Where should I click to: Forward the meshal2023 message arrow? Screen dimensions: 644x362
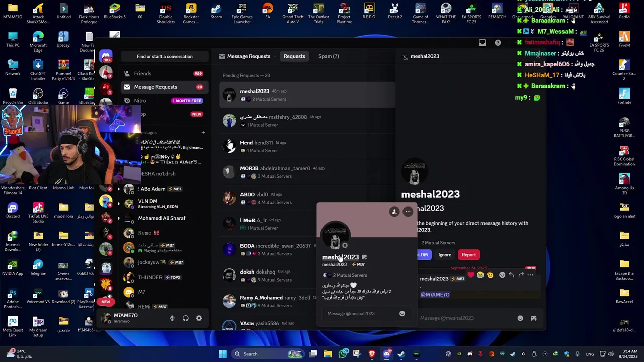click(x=521, y=275)
